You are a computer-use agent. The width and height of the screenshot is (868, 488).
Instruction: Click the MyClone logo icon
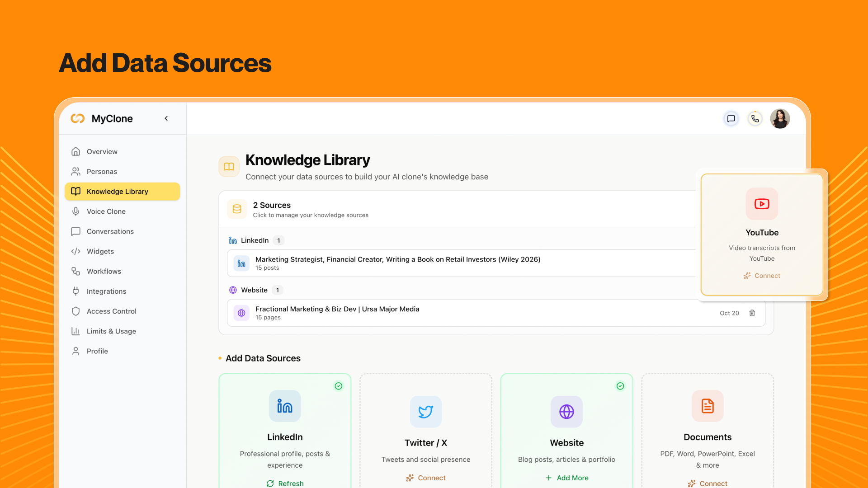(x=77, y=118)
